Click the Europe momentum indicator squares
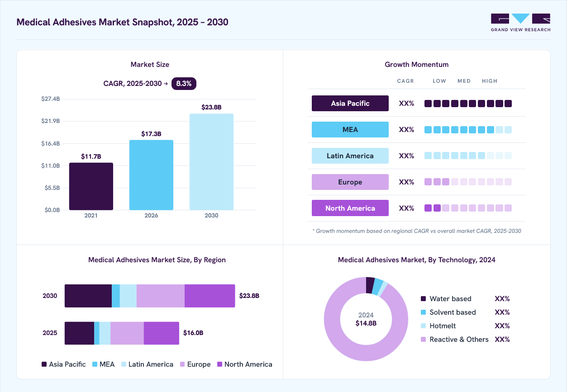567x392 pixels. pyautogui.click(x=468, y=182)
